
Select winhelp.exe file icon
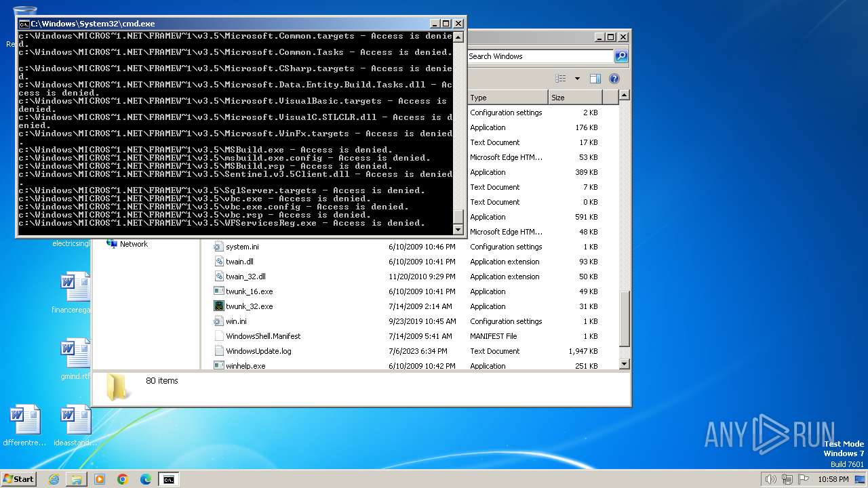pos(219,365)
